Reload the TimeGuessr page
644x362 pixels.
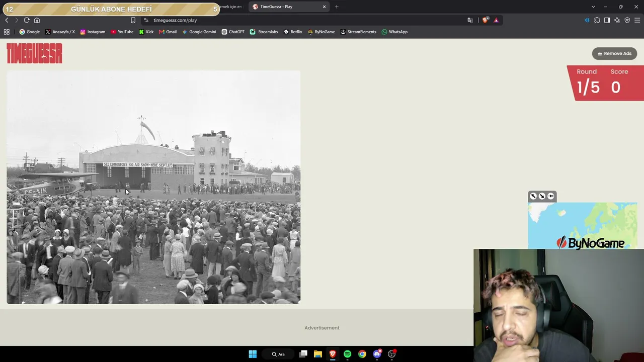point(27,20)
